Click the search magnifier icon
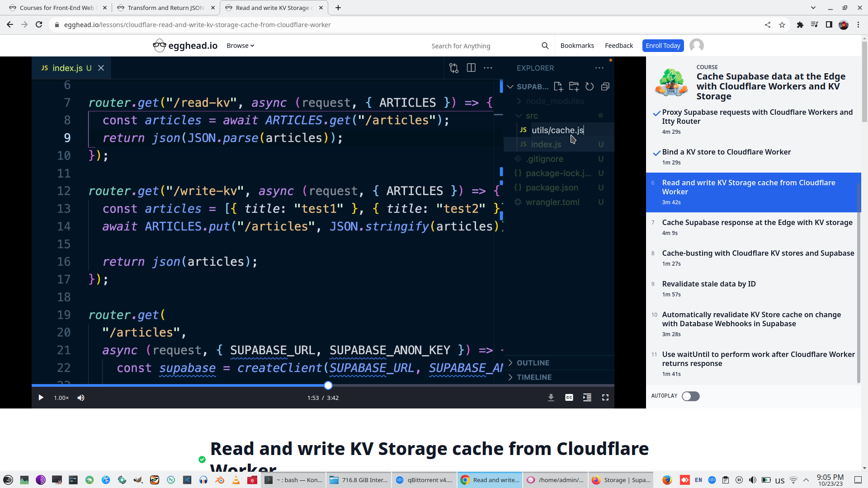Screen dimensions: 868x488 coord(545,46)
